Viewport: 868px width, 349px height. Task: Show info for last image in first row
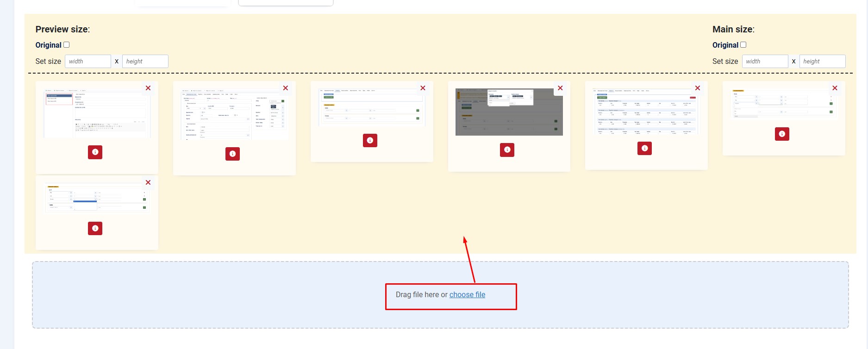point(782,134)
